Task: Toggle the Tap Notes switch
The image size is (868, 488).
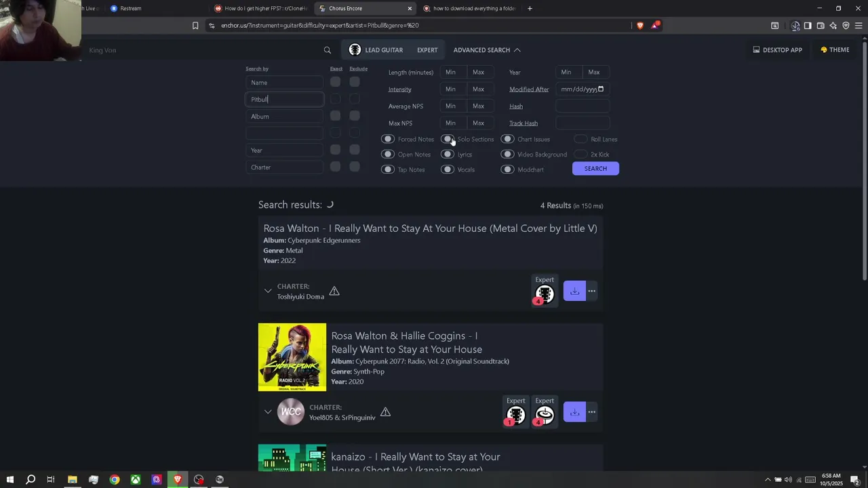Action: click(x=388, y=169)
